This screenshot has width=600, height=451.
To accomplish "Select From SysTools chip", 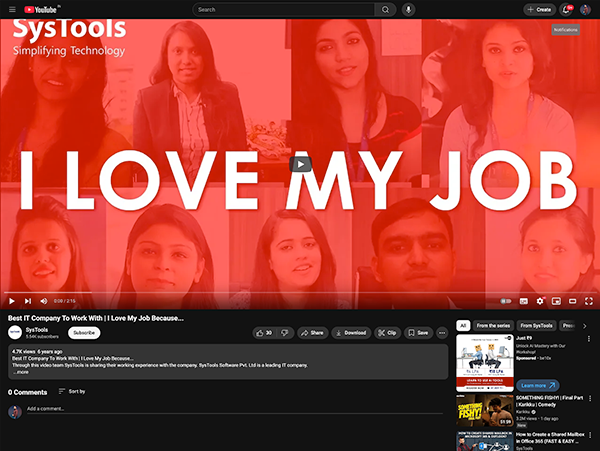I will (x=536, y=326).
